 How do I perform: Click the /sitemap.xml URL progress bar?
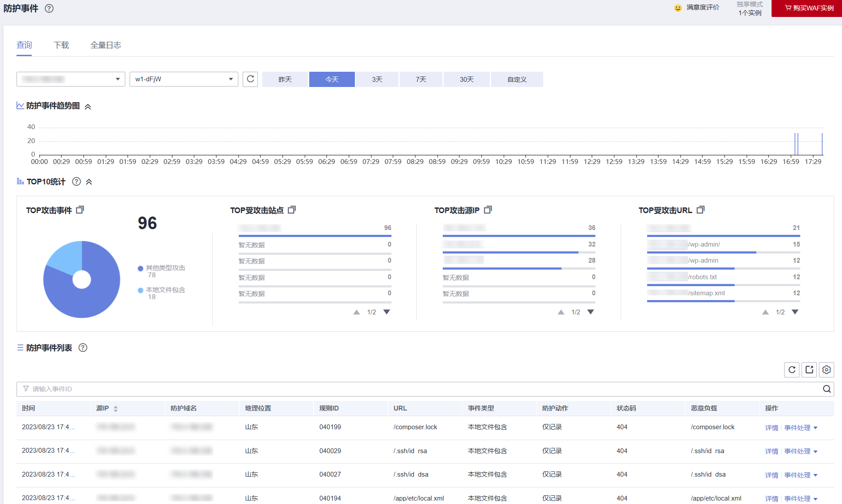tap(724, 301)
